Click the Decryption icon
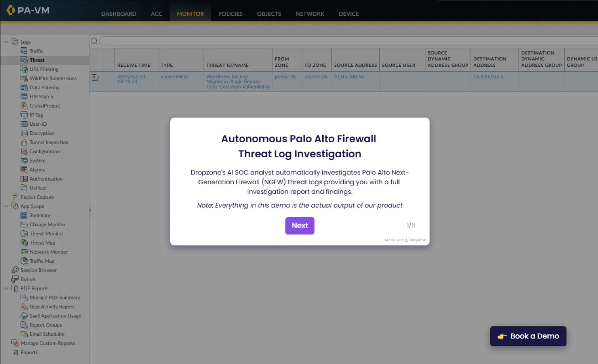This screenshot has width=598, height=364. [x=24, y=133]
